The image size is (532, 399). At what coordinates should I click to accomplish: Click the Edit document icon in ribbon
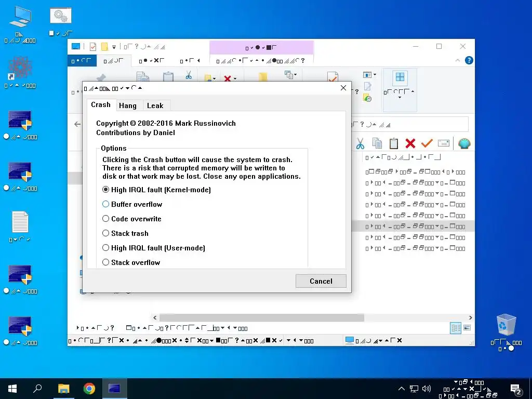tap(367, 87)
